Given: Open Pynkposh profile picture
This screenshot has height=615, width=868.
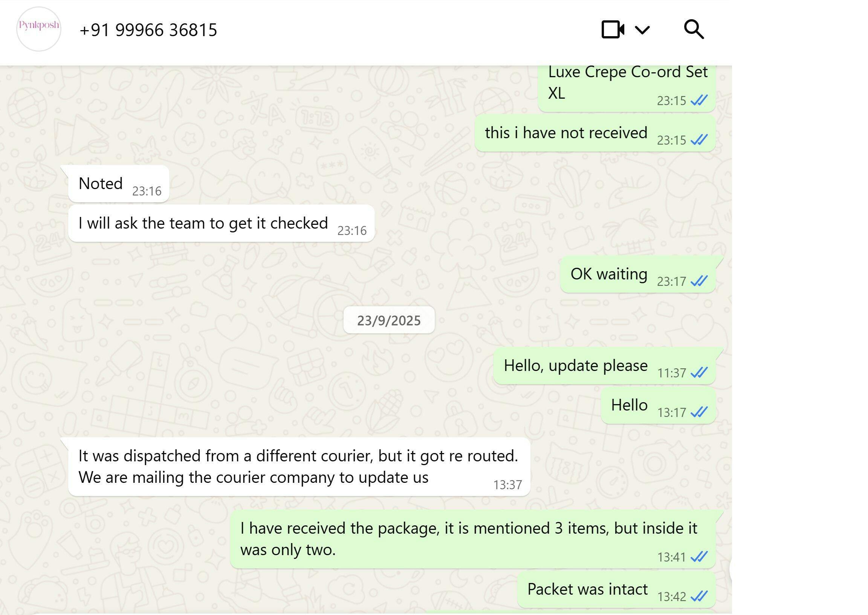Looking at the screenshot, I should click(39, 29).
